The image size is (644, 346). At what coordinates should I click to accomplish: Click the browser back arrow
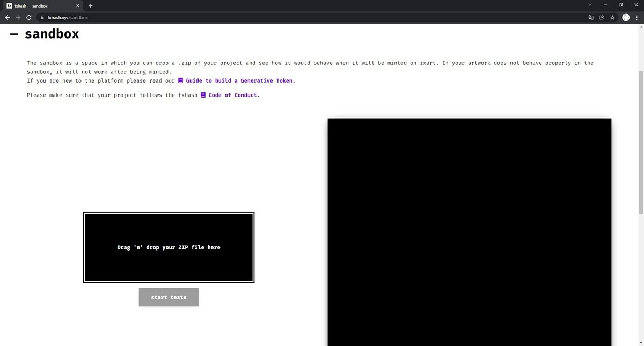click(x=8, y=17)
